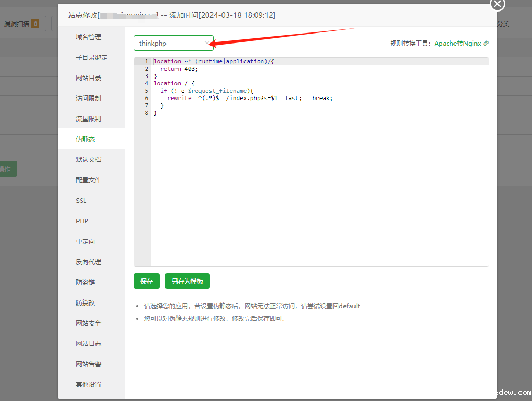532x401 pixels.
Task: Select the 伪静态 tab
Action: click(85, 139)
